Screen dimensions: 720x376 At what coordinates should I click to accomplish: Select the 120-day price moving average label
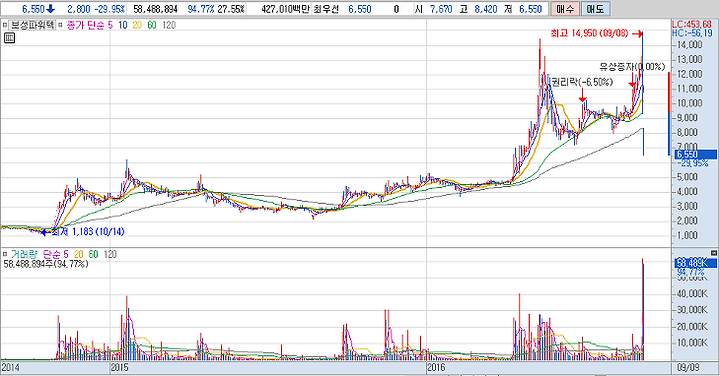pos(169,25)
